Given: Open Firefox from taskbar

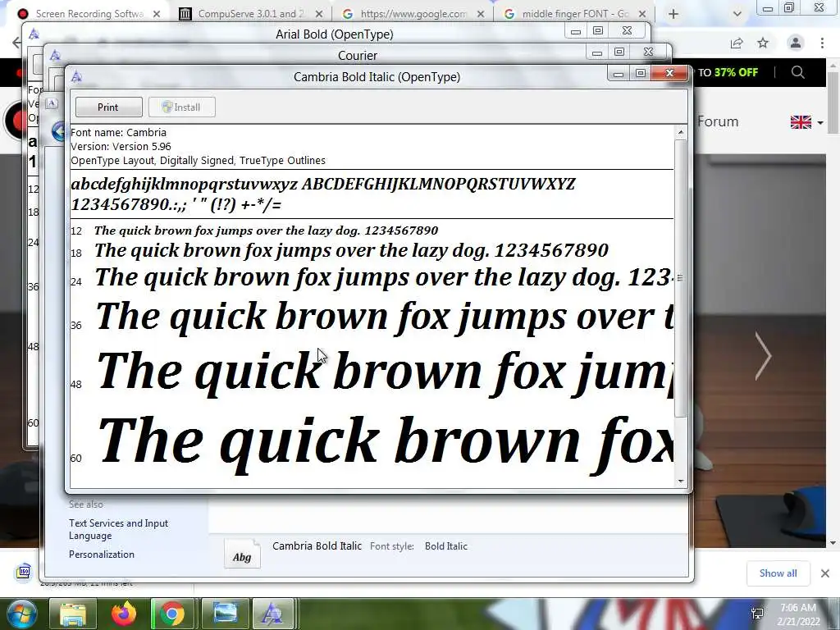Looking at the screenshot, I should coord(123,614).
